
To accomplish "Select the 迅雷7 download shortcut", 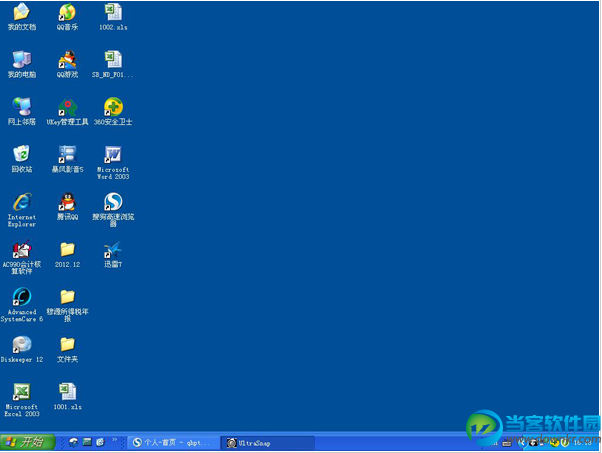I will [x=113, y=254].
